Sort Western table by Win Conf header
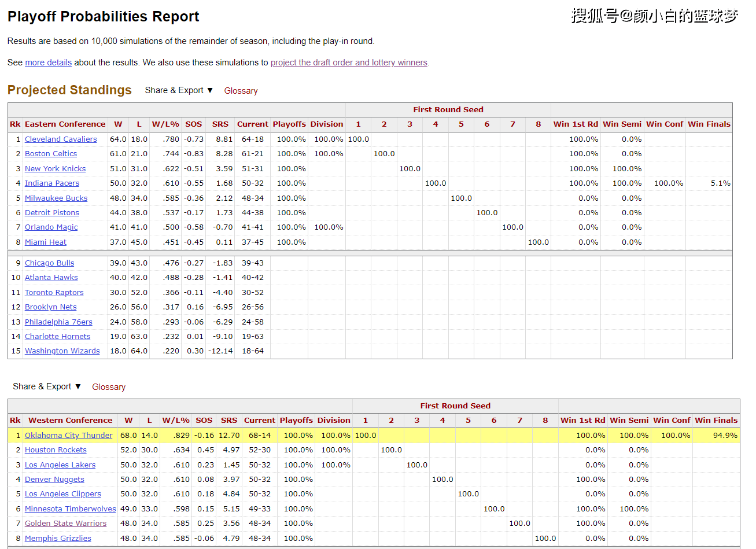756x549 pixels. 672,421
